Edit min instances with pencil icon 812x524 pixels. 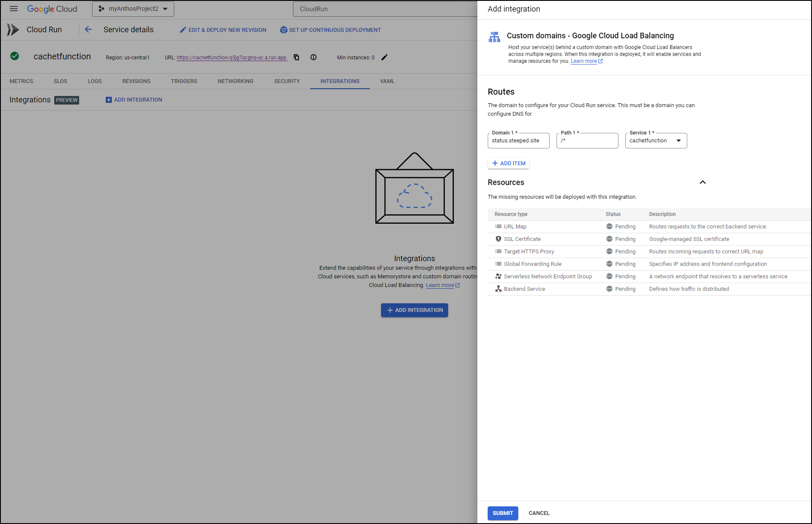(384, 57)
